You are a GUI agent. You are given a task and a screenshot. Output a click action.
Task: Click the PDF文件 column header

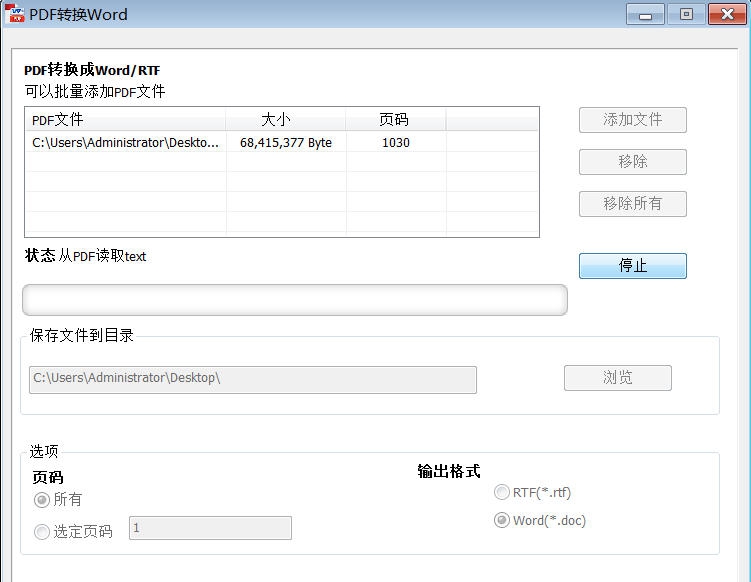(125, 119)
